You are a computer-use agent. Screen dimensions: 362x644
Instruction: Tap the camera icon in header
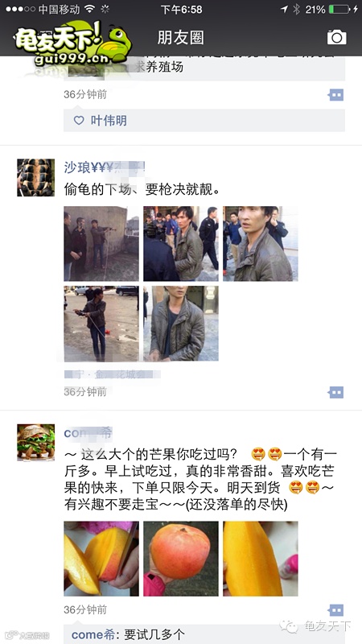click(x=336, y=37)
